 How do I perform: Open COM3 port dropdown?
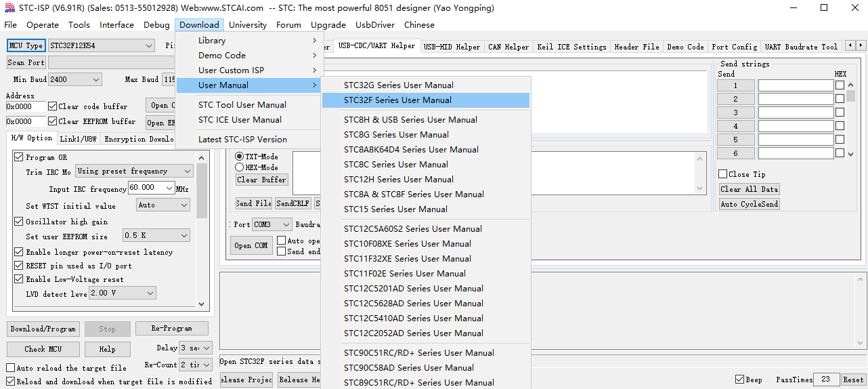(x=272, y=224)
